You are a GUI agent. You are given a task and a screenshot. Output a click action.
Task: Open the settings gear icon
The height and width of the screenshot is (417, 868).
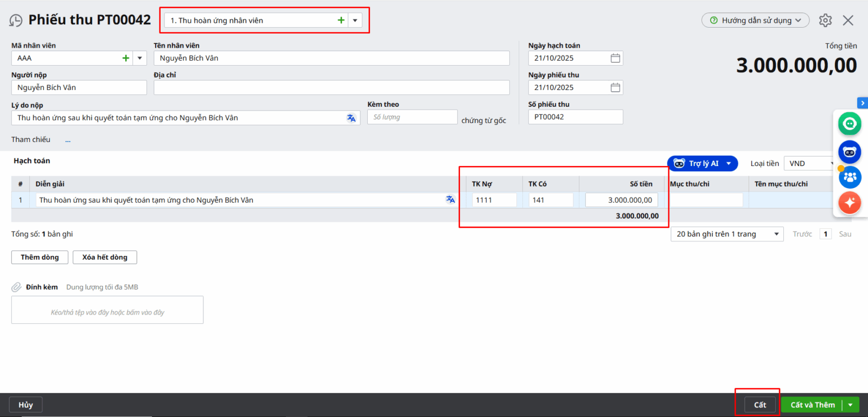click(825, 21)
